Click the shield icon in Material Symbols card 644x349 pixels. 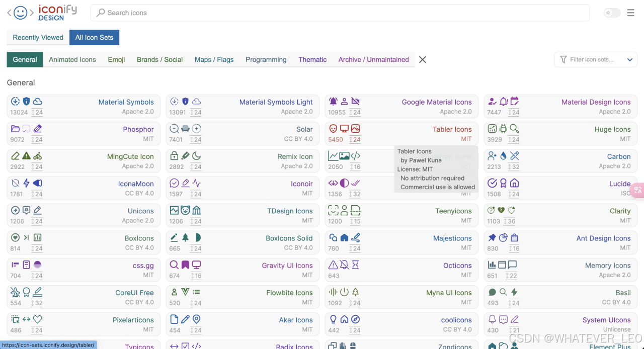point(26,101)
